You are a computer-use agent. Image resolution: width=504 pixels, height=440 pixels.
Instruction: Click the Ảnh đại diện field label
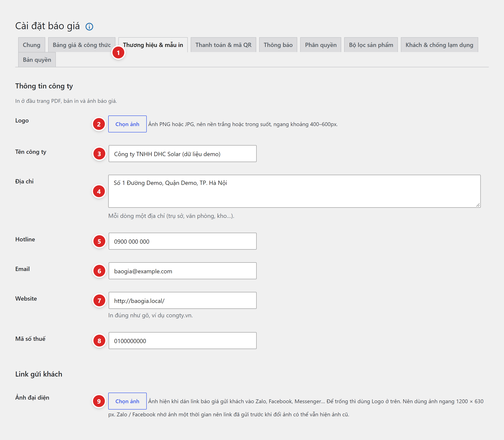(x=32, y=397)
